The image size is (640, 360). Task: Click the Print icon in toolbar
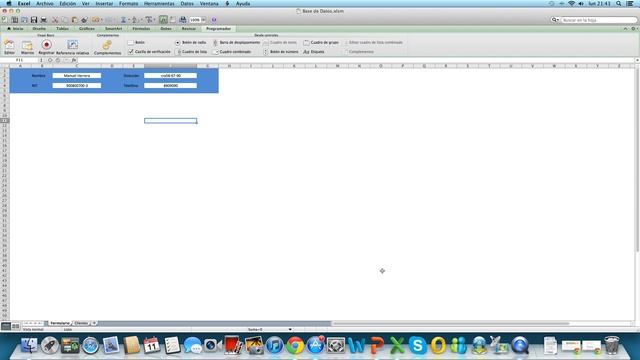44,20
